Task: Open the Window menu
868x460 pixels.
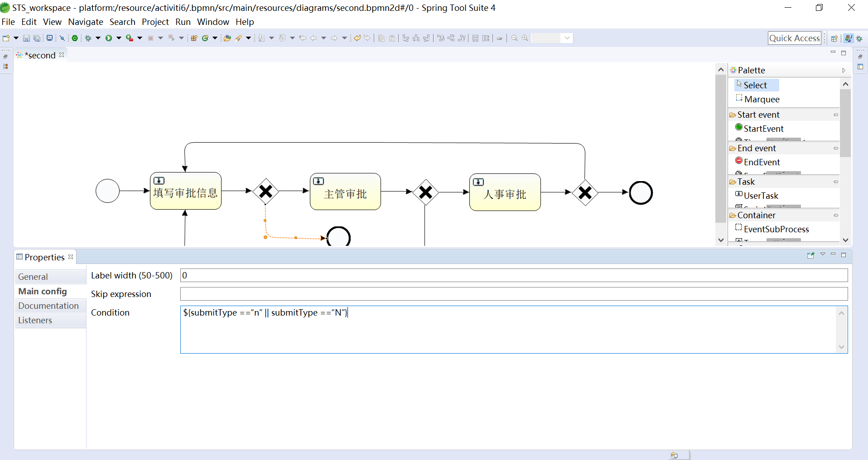Action: 213,22
